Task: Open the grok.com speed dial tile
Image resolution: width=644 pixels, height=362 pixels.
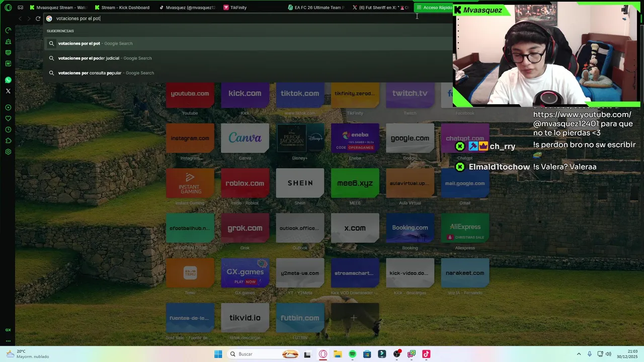Action: 245,228
